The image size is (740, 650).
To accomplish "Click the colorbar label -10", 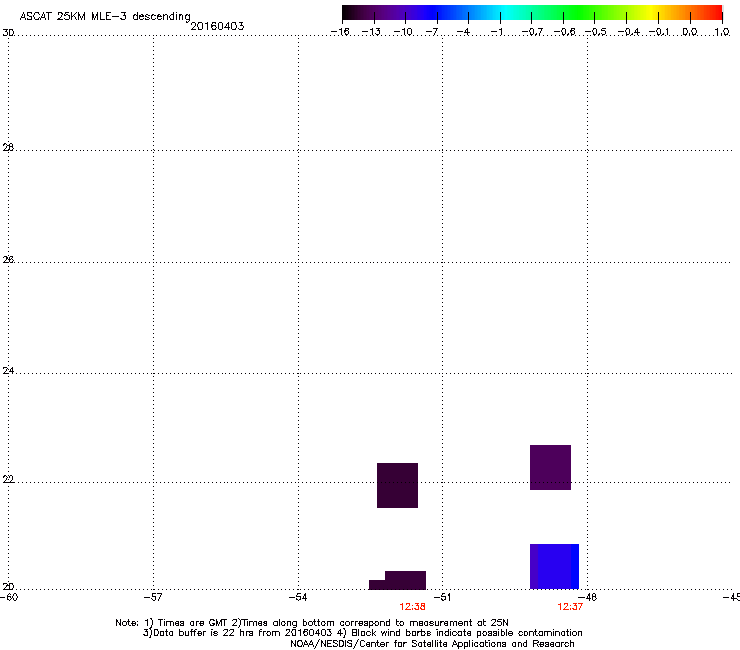I will point(403,32).
